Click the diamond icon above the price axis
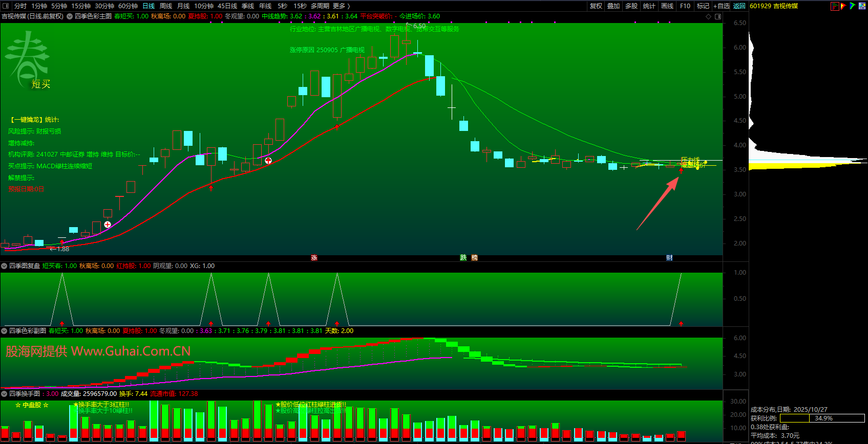The image size is (868, 444). tap(709, 16)
